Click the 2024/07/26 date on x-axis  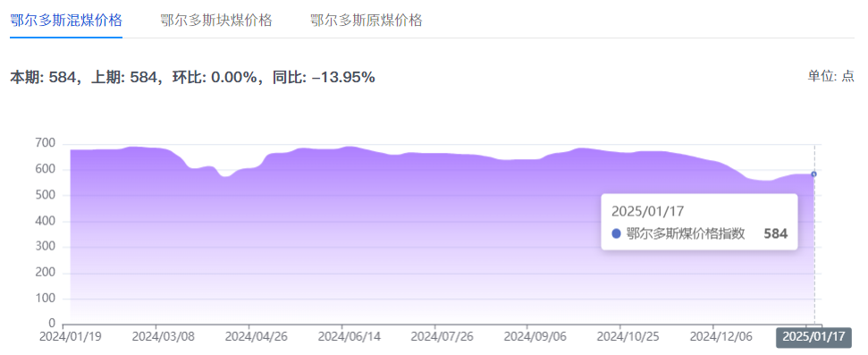[x=434, y=337]
